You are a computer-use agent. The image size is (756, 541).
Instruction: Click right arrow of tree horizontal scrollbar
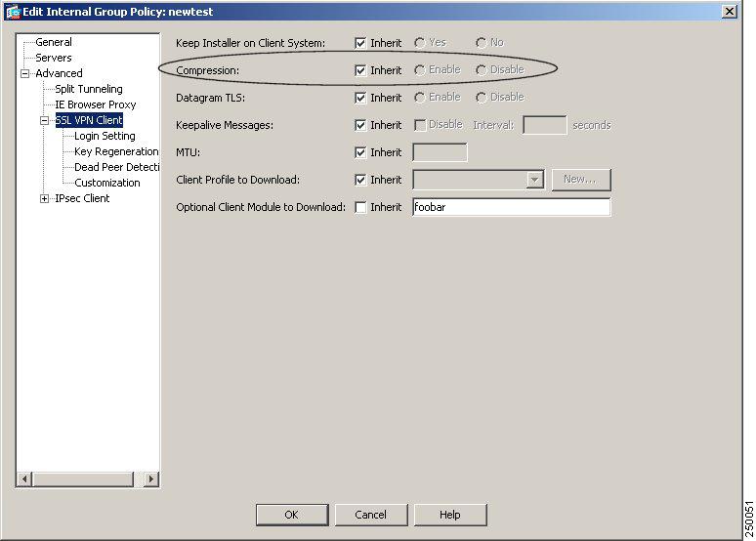pos(151,479)
